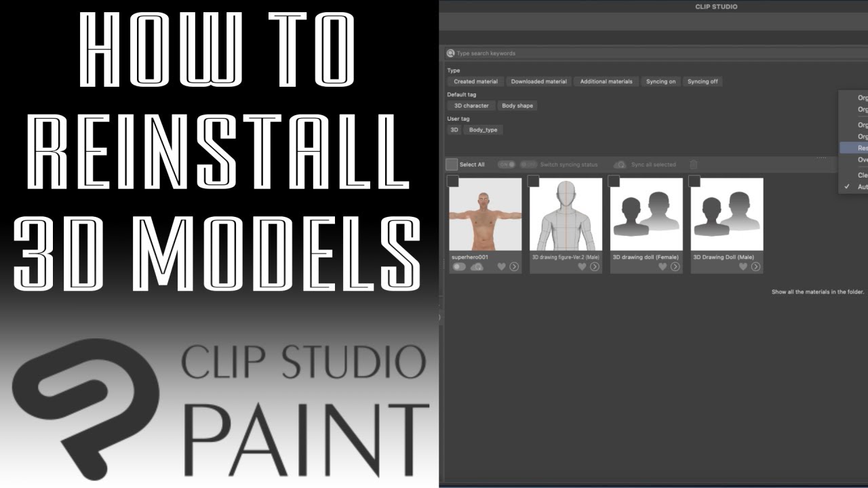Check the Select All checkbox
Image resolution: width=868 pixels, height=488 pixels.
[452, 164]
